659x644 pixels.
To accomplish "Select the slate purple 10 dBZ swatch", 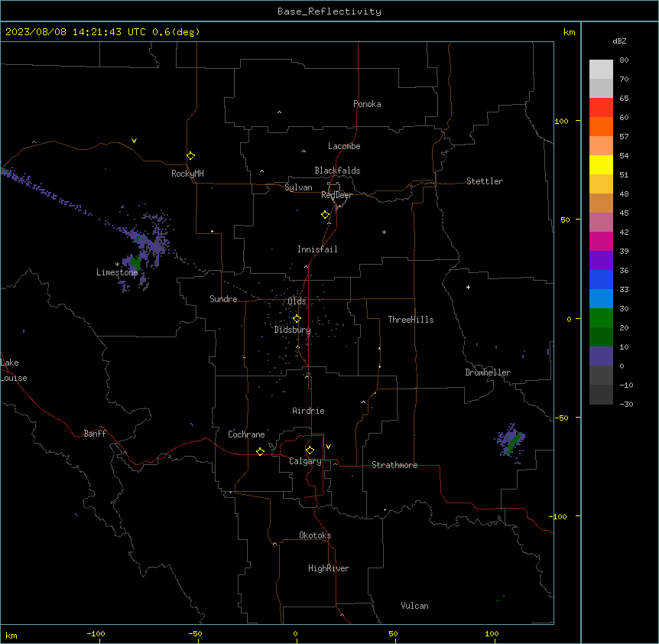I will click(601, 356).
